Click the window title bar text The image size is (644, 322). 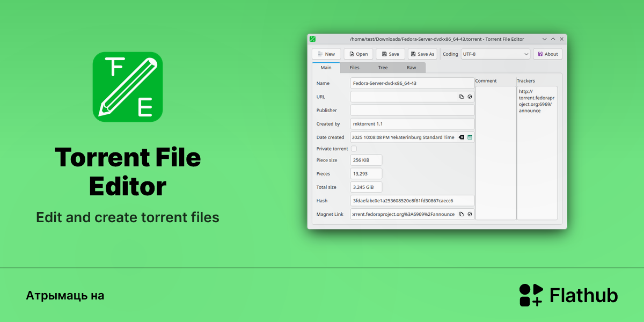(437, 39)
